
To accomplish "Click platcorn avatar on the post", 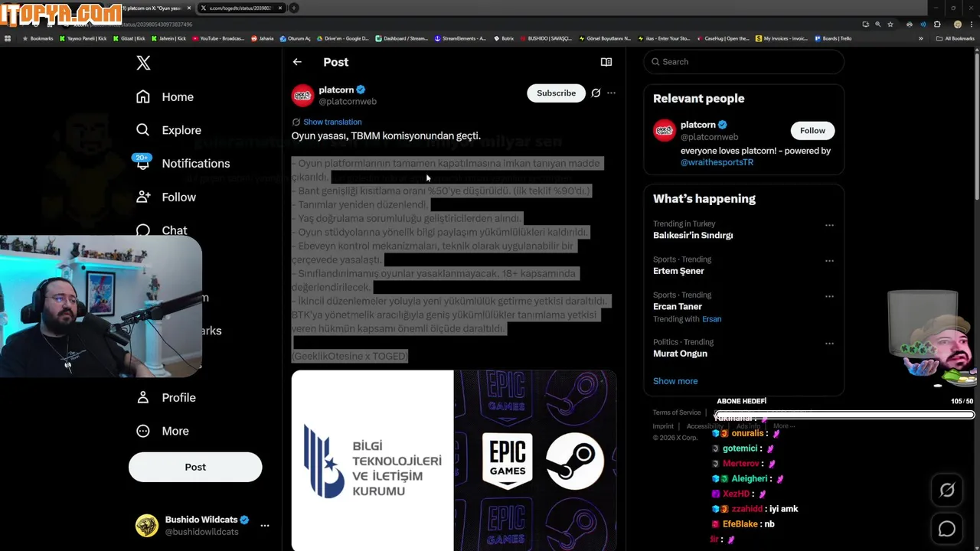I will [x=302, y=95].
